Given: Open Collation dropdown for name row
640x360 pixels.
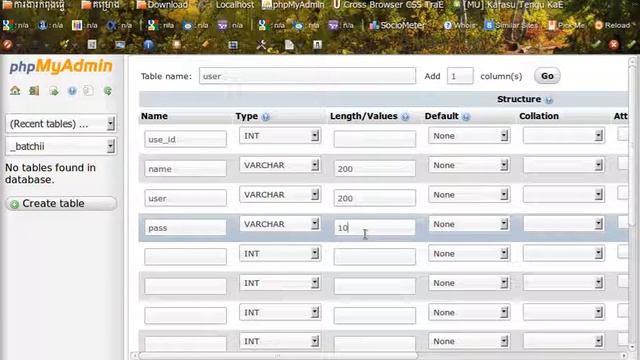Looking at the screenshot, I should (564, 165).
